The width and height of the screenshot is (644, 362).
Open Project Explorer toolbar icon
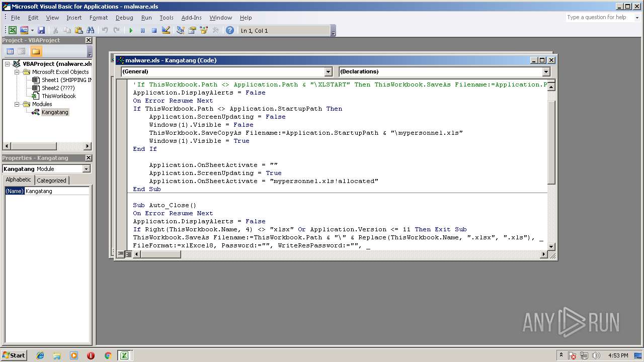181,31
